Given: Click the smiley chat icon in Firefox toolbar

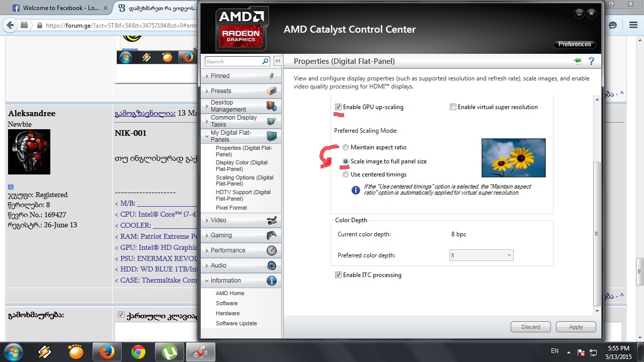Looking at the screenshot, I should (613, 25).
